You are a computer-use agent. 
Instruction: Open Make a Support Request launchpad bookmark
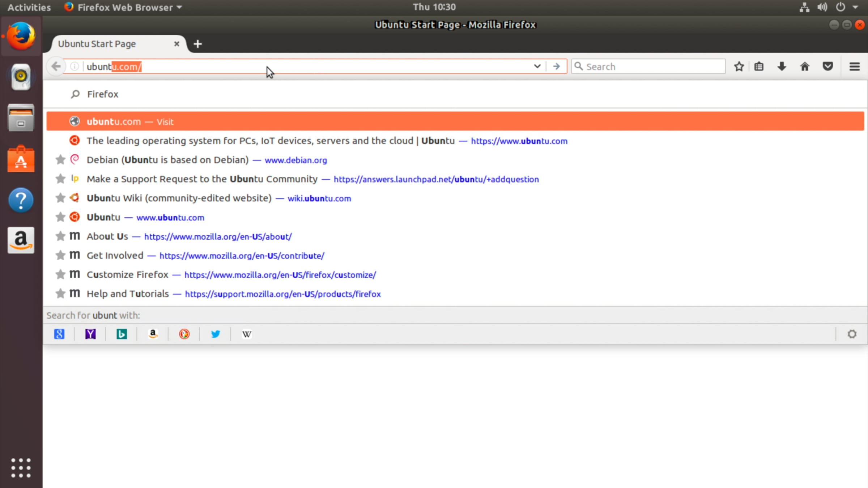point(455,179)
